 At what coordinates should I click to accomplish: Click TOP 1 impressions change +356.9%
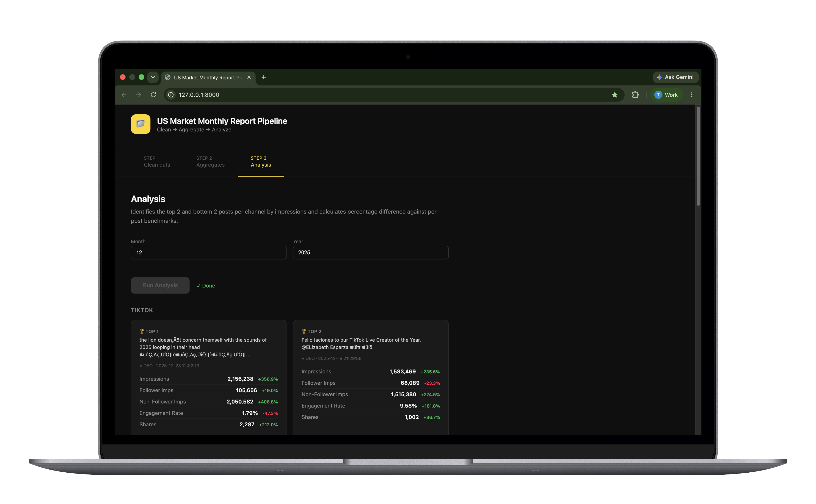[268, 379]
